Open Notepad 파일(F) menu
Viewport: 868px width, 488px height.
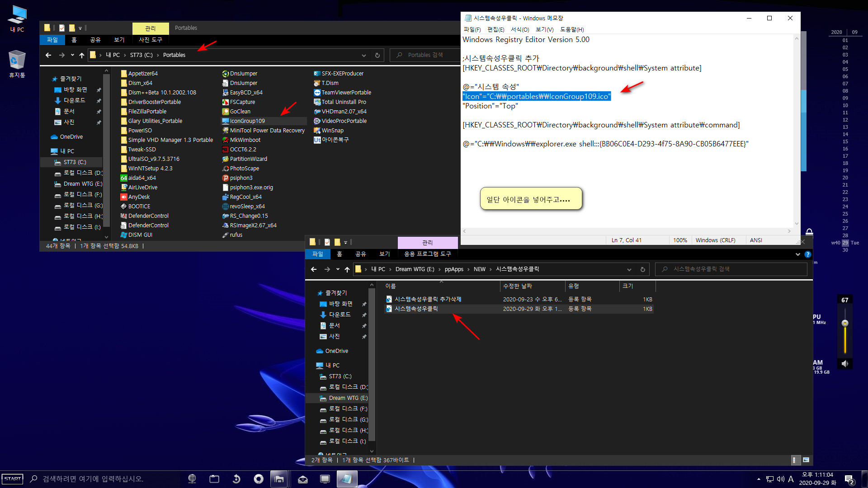click(x=472, y=29)
